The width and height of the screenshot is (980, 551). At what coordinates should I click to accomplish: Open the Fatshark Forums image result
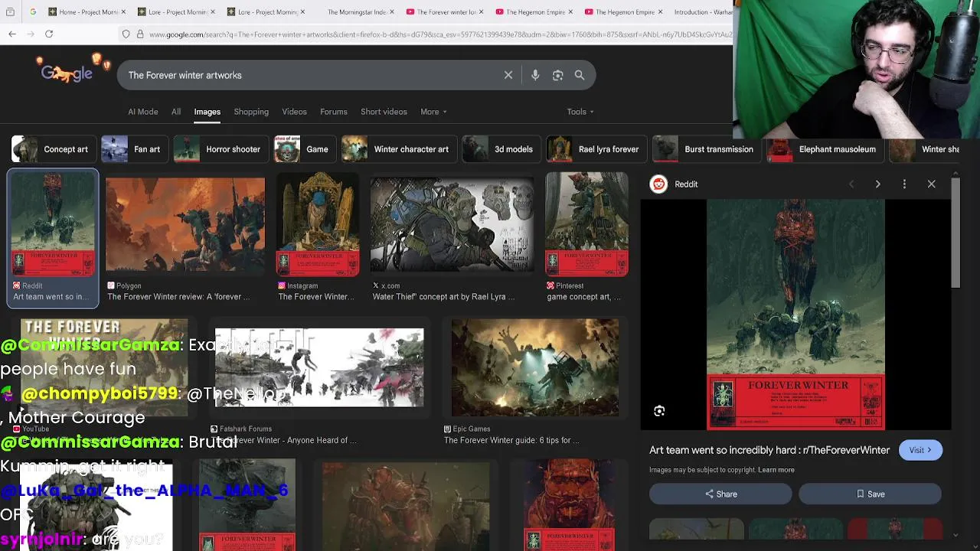pyautogui.click(x=319, y=368)
